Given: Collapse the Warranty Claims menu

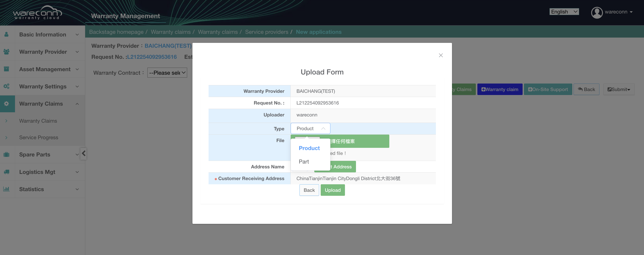Looking at the screenshot, I should 77,103.
